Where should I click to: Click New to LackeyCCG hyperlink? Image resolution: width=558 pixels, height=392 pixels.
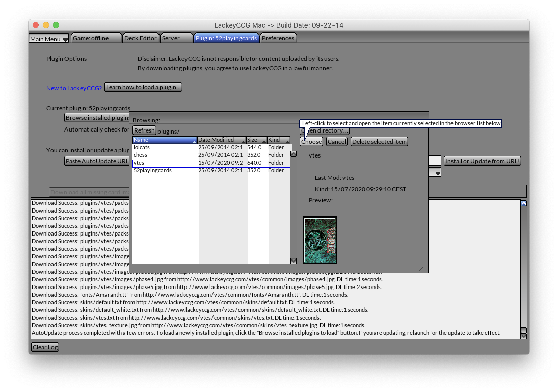[x=74, y=88]
